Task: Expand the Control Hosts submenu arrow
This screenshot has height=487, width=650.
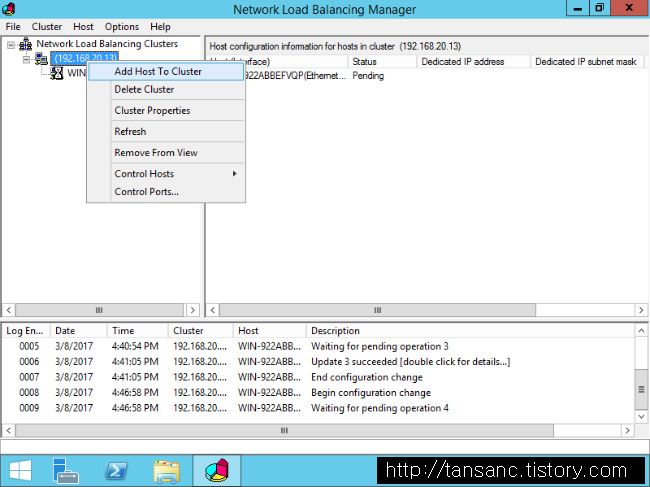Action: click(x=235, y=174)
